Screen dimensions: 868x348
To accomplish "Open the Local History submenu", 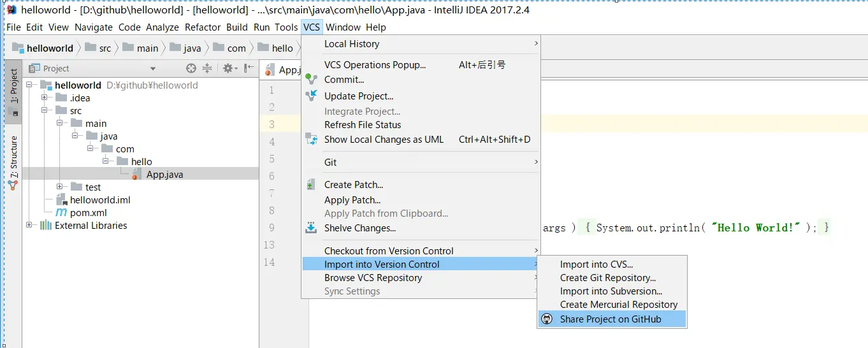I will (421, 43).
